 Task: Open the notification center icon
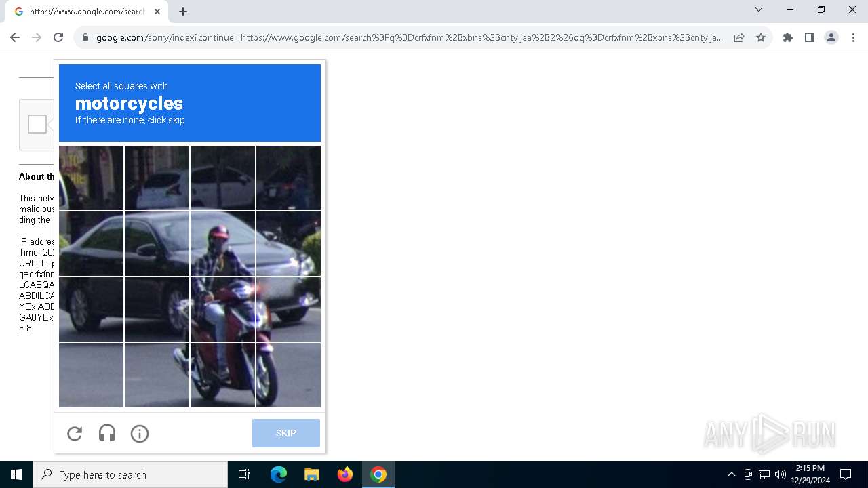846,474
